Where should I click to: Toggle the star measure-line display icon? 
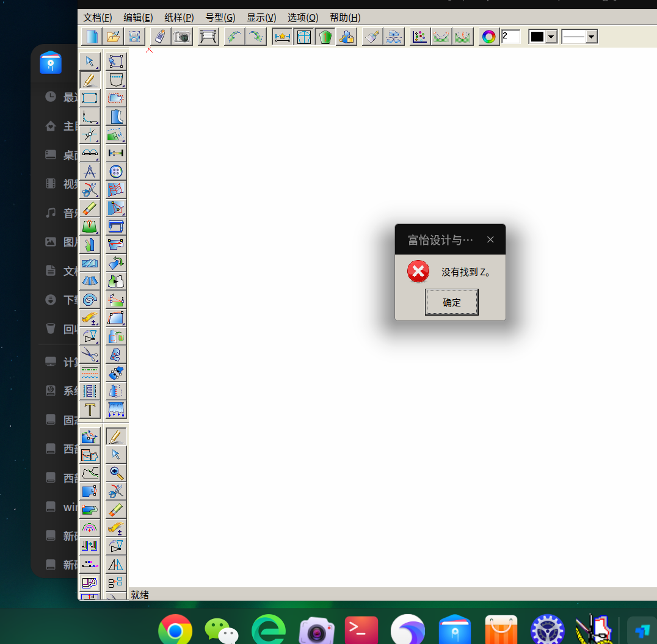[283, 37]
